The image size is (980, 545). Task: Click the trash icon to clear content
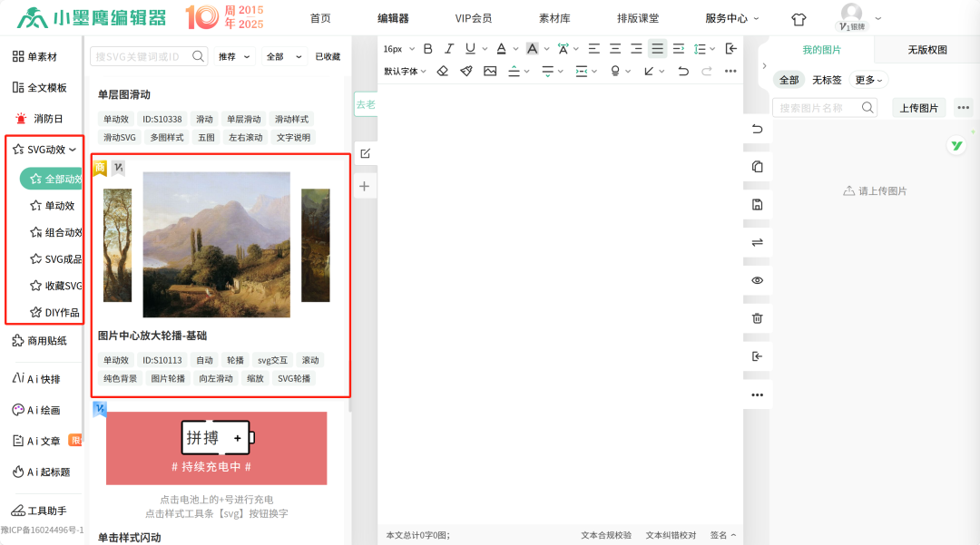[x=758, y=318]
